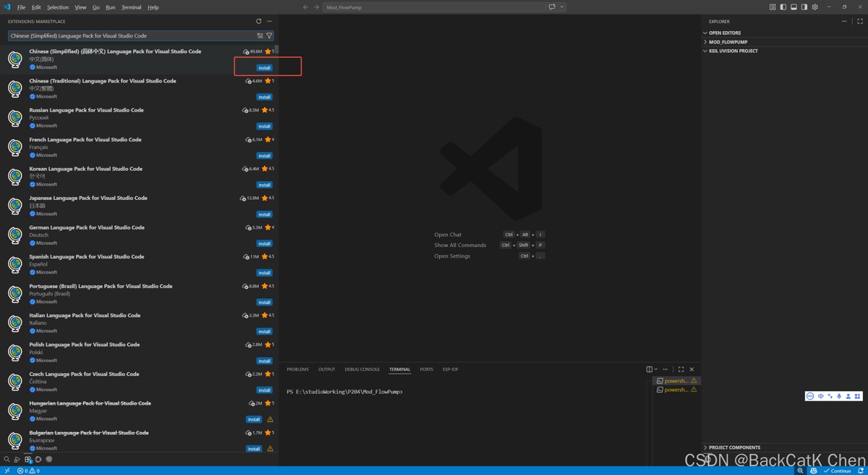
Task: Go back using navigation arrow
Action: (305, 7)
